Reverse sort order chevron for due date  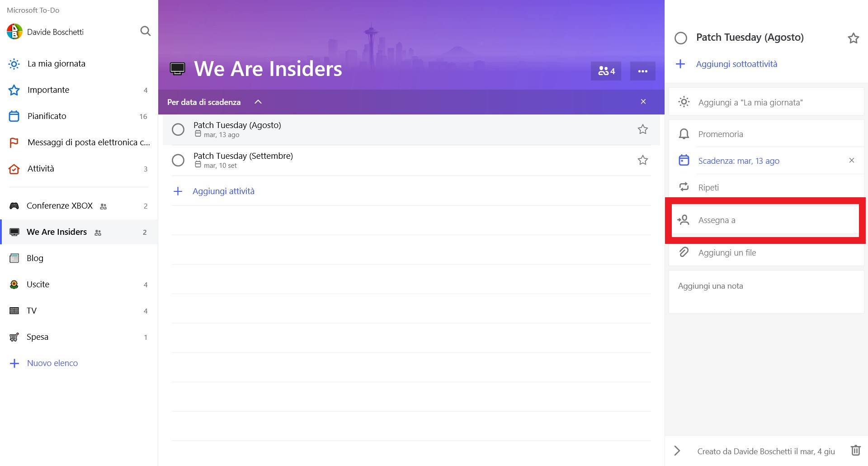258,102
